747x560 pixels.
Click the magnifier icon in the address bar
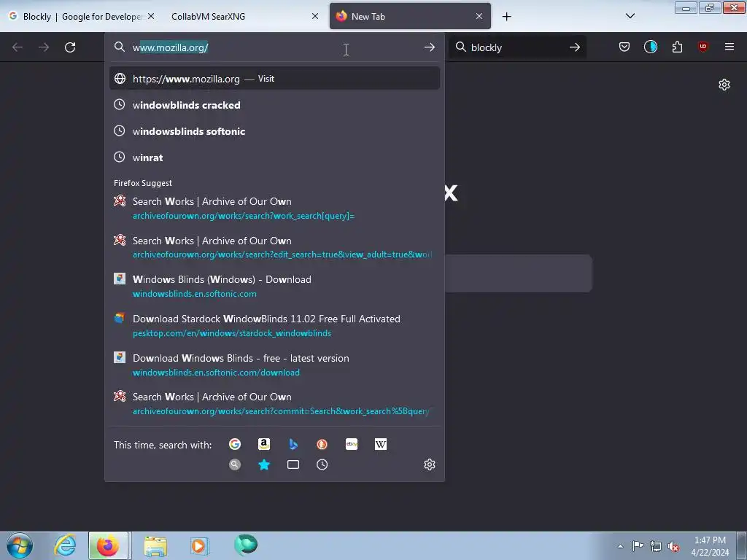pyautogui.click(x=120, y=47)
